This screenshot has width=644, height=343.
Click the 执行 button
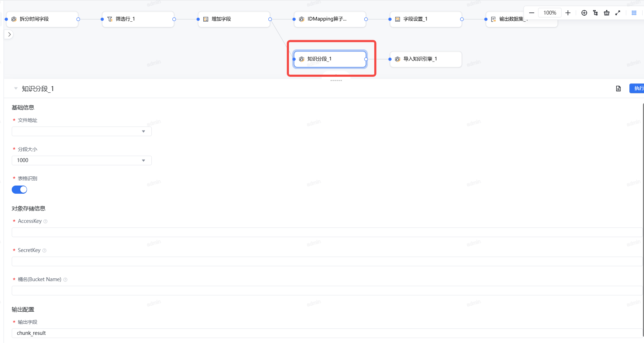(x=637, y=89)
